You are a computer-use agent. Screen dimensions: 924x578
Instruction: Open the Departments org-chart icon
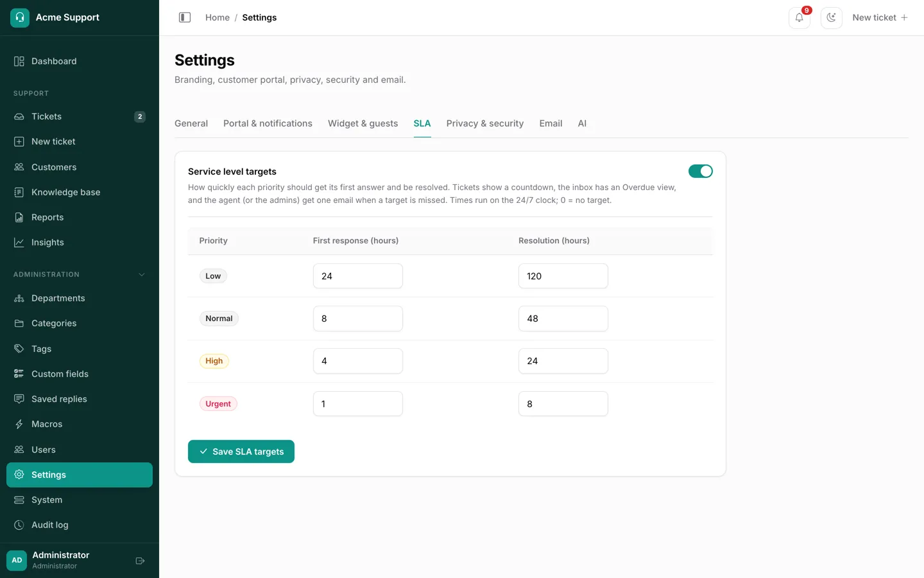click(19, 298)
